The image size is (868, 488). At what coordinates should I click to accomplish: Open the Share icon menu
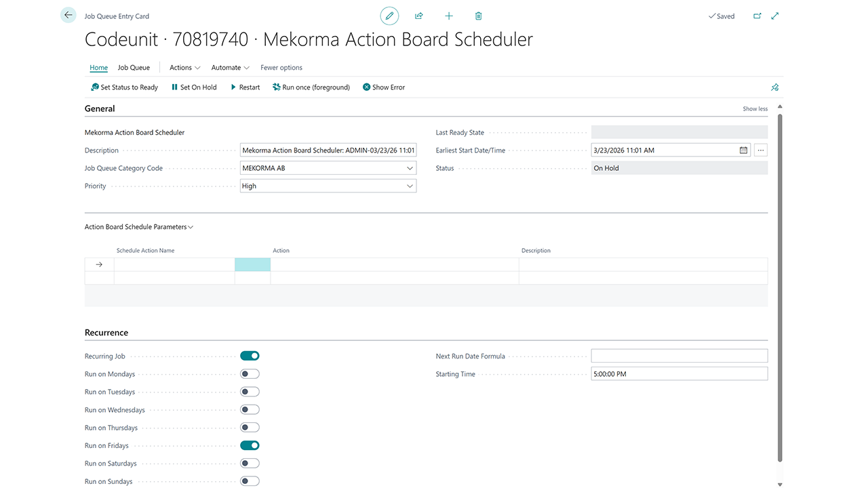419,16
